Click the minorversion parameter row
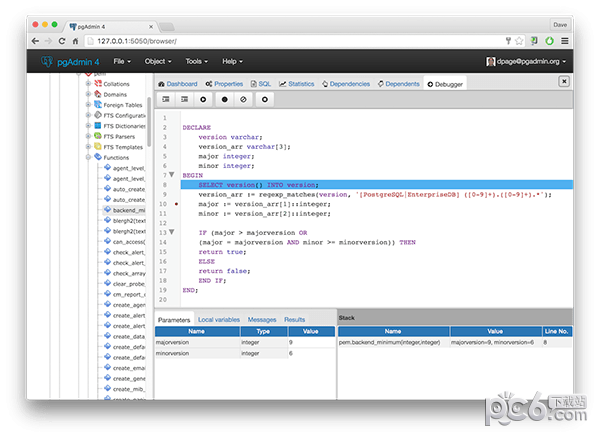The height and width of the screenshot is (438, 600). pyautogui.click(x=245, y=353)
